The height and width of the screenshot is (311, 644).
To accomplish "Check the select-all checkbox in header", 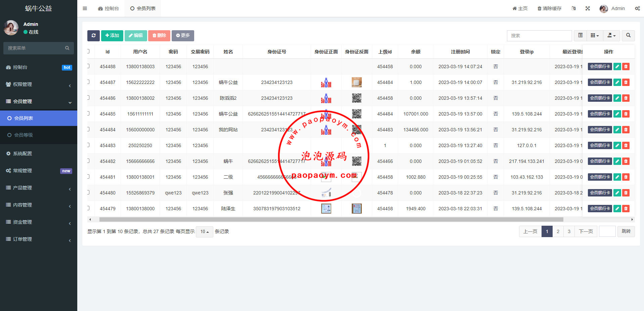I will click(x=88, y=51).
